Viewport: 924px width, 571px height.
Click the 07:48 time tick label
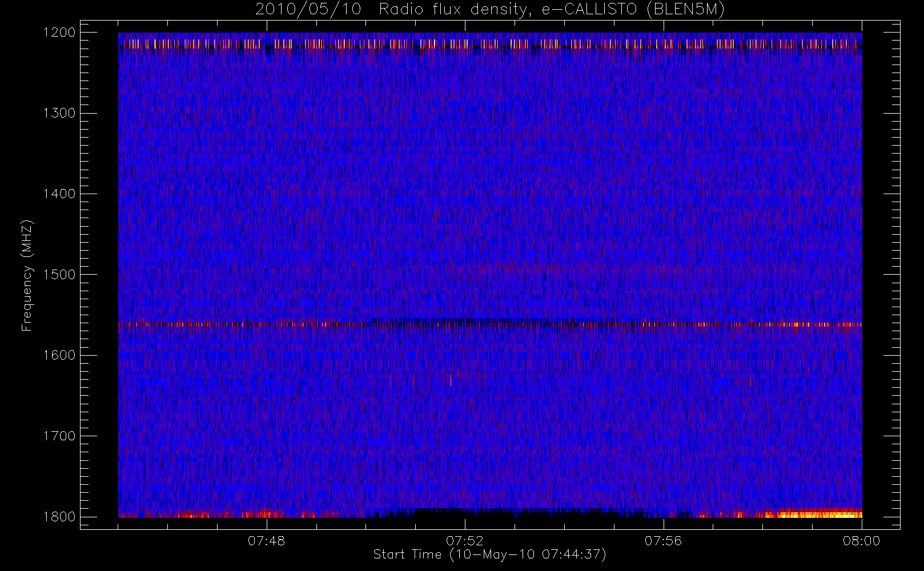[x=266, y=541]
